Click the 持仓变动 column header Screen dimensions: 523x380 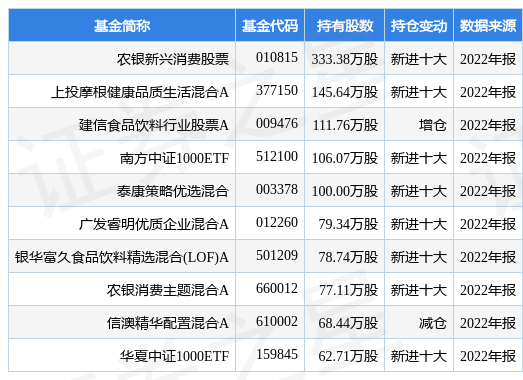coord(419,26)
